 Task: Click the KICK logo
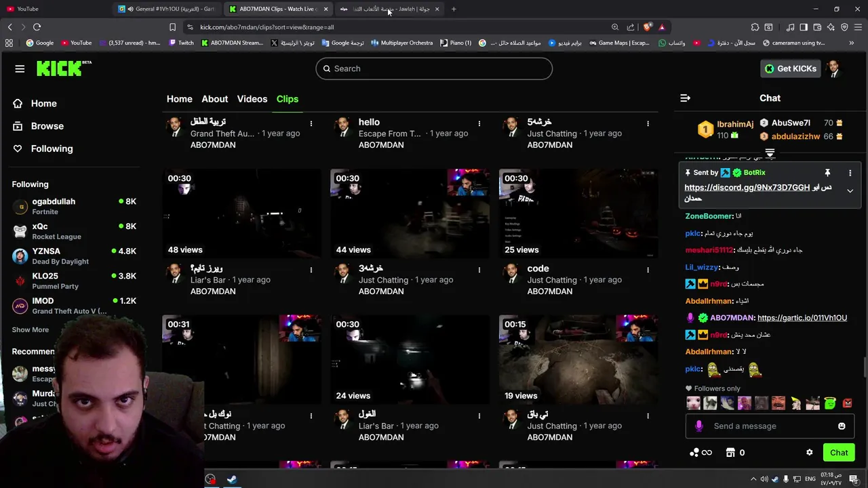coord(63,68)
